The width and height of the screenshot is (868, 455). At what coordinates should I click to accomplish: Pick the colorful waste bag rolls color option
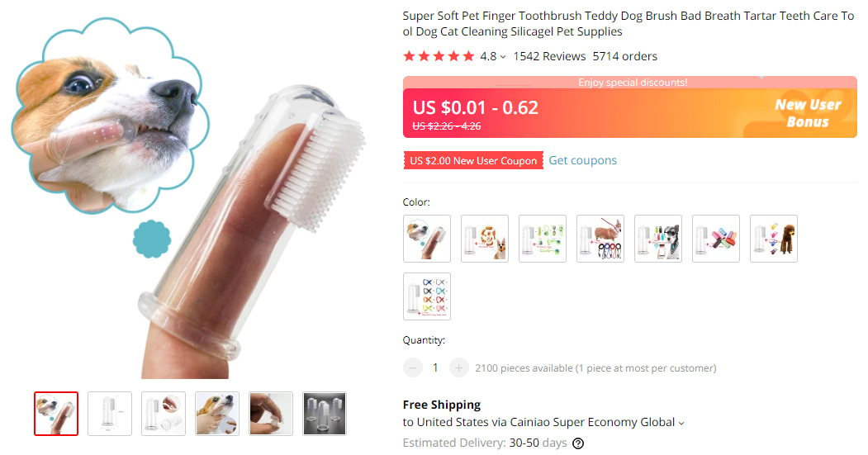716,239
